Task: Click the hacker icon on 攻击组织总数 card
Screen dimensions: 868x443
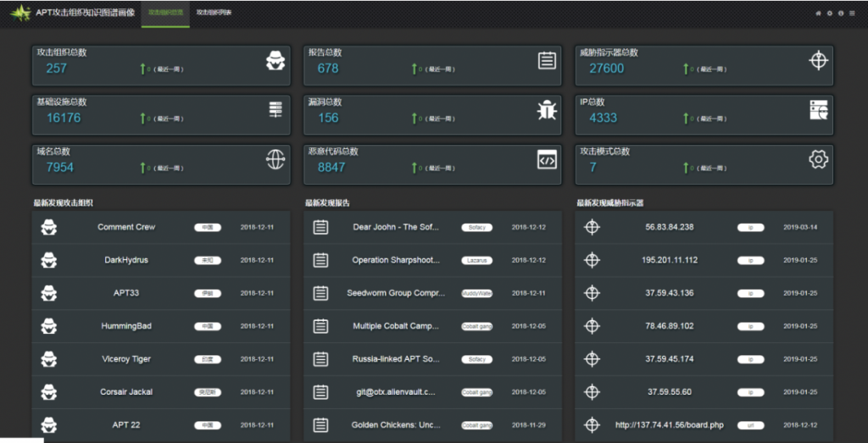Action: (x=275, y=60)
